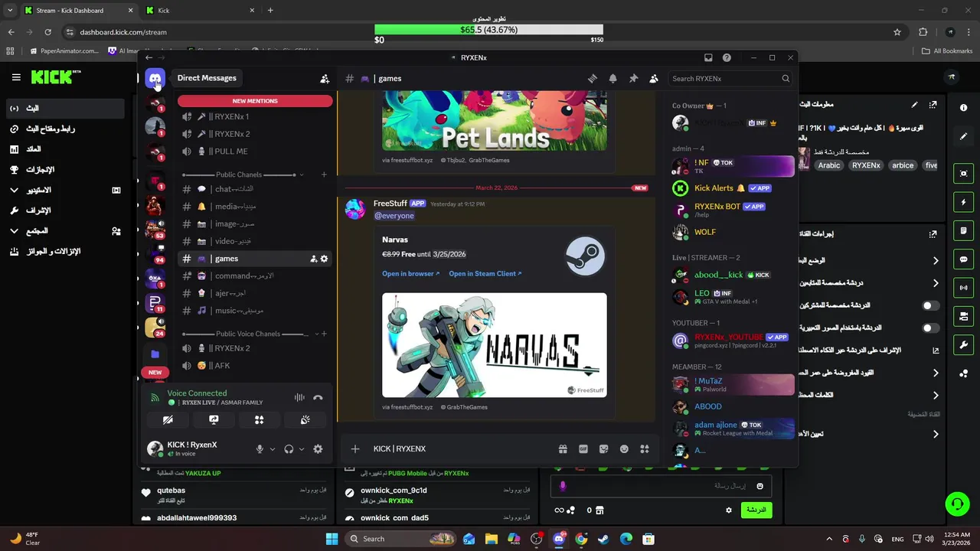Open headphone output options arrow
This screenshot has width=980, height=551.
[301, 449]
